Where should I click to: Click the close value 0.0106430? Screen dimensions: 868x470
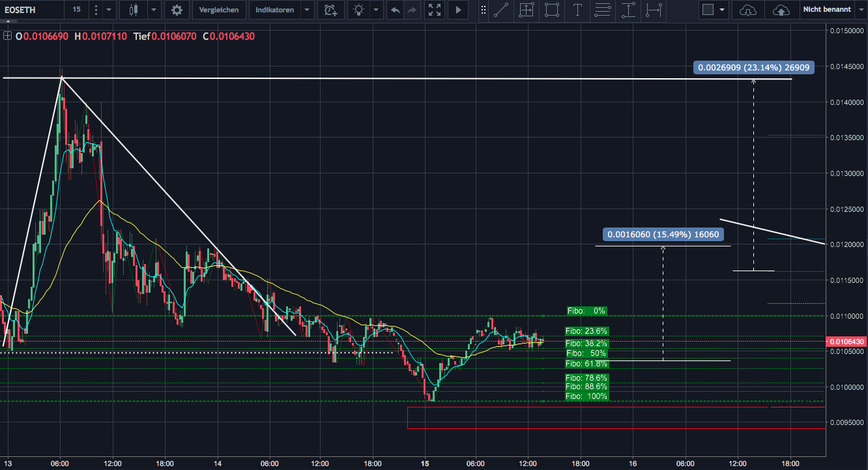pos(232,37)
